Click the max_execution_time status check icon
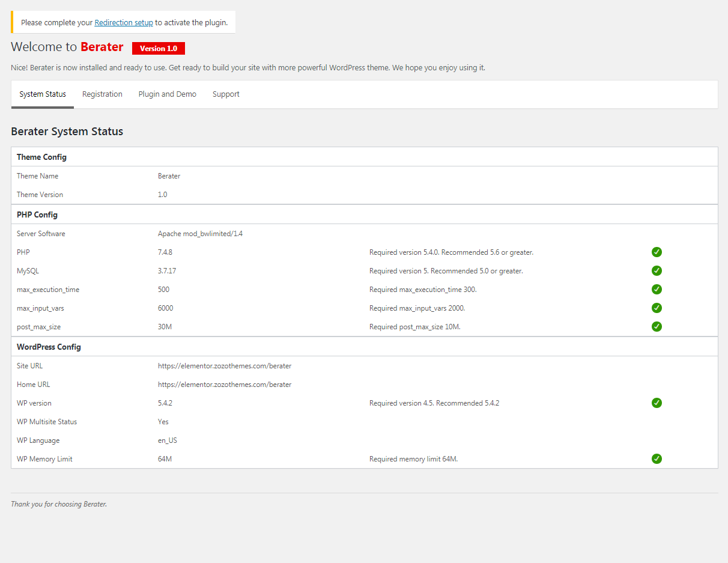The image size is (728, 563). [x=657, y=290]
